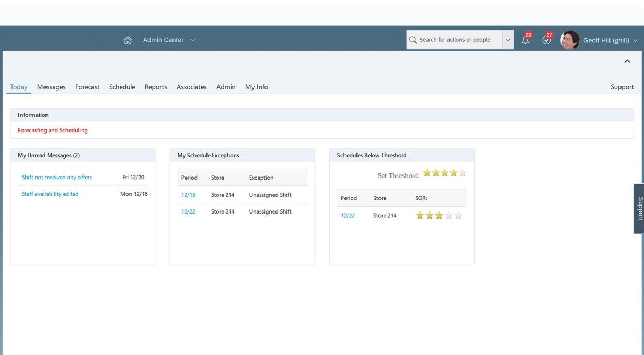Open the to-do checkmark icon
The image size is (644, 355).
(547, 40)
